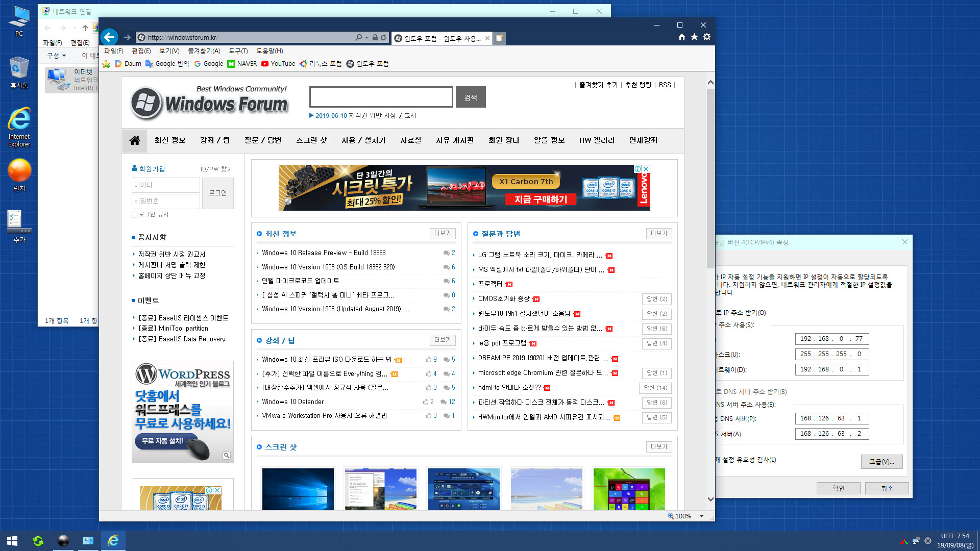The width and height of the screenshot is (980, 551).
Task: Open the 편집(E) menu in IE
Action: (x=141, y=51)
